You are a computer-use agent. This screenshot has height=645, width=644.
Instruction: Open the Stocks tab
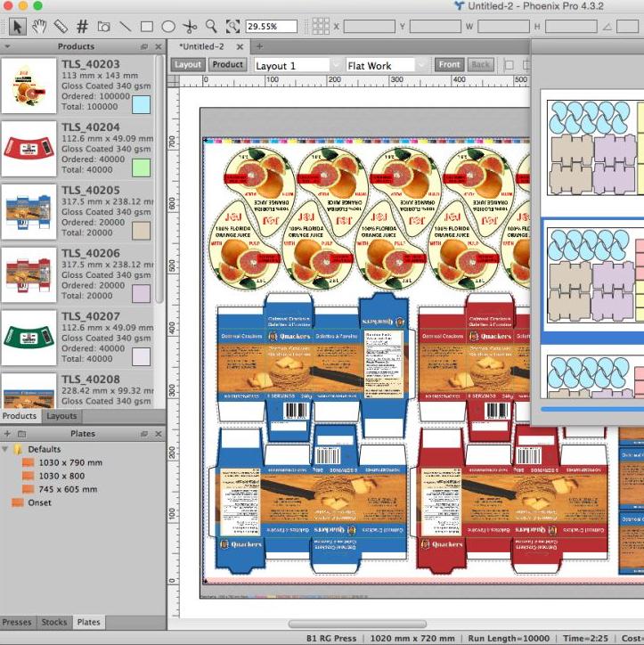coord(54,623)
